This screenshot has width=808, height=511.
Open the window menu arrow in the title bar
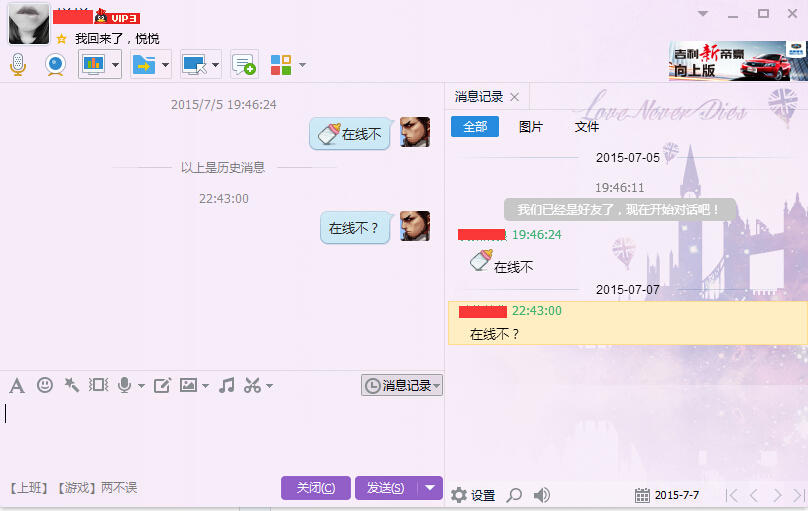coord(703,14)
